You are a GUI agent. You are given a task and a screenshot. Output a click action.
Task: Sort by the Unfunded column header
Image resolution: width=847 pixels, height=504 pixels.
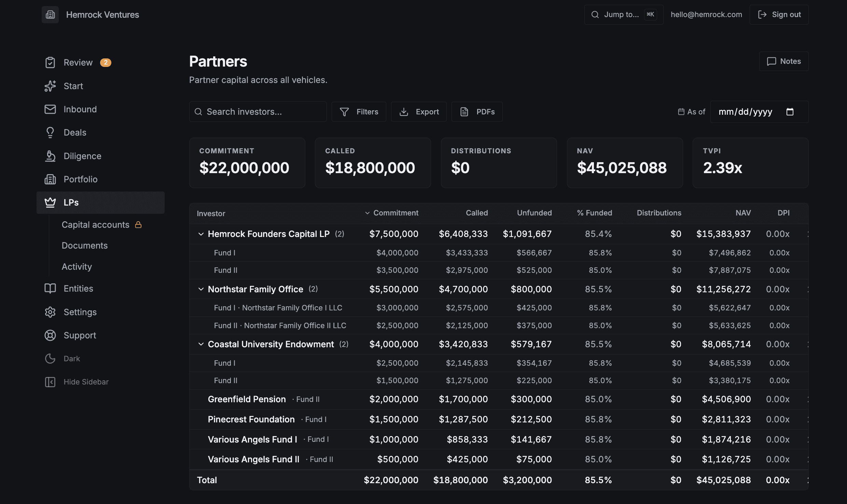(x=534, y=213)
